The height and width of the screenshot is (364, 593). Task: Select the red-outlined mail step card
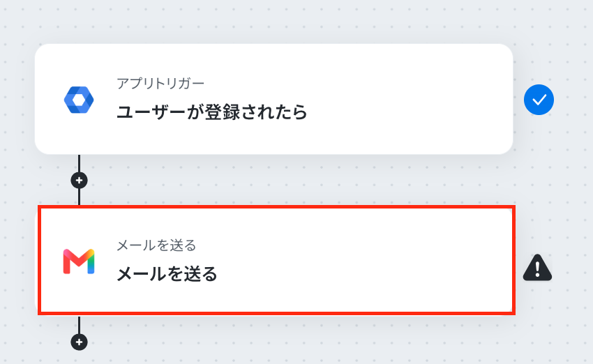tap(276, 260)
